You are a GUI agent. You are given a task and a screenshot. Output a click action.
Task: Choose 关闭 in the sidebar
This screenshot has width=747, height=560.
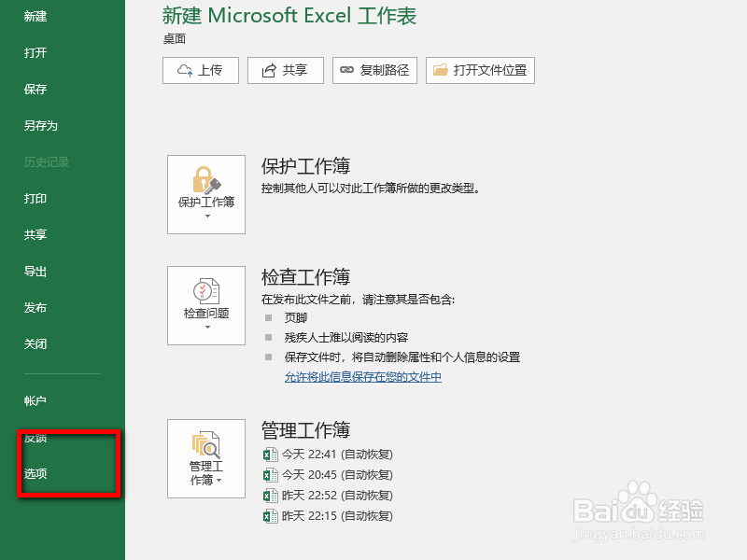tap(35, 343)
